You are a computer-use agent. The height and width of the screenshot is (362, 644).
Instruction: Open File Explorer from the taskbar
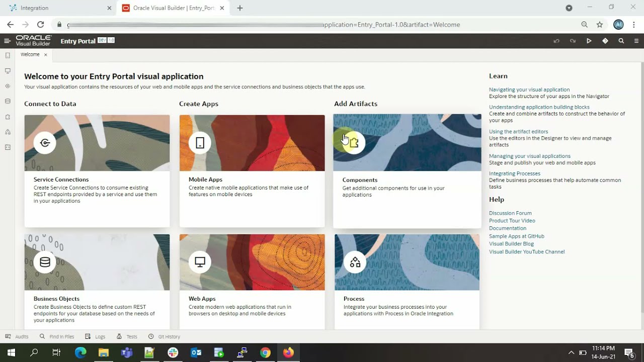[103, 353]
